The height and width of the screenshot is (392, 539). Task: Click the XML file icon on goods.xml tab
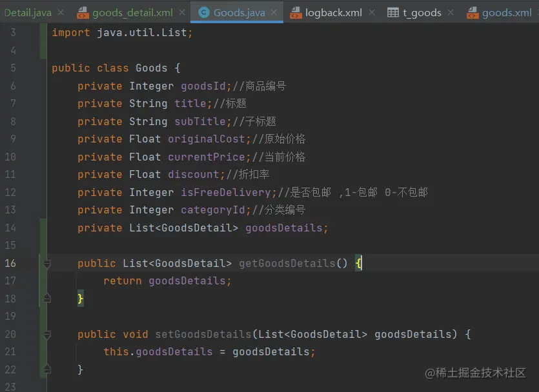pos(473,13)
